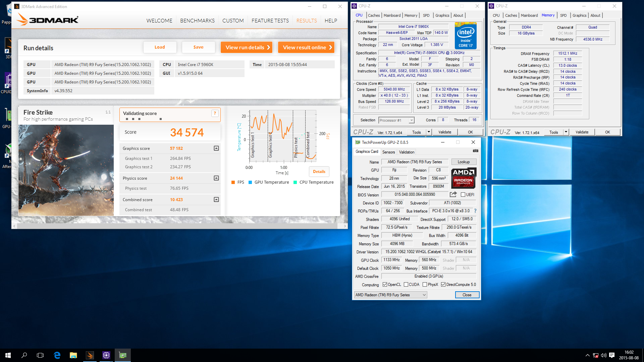This screenshot has height=362, width=644.
Task: Switch to the CPU-Z taskbar icon
Action: pyautogui.click(x=106, y=355)
